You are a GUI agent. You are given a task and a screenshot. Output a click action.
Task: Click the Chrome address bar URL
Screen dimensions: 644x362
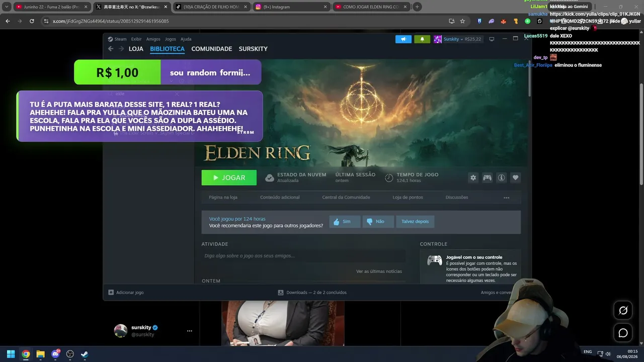(x=111, y=21)
